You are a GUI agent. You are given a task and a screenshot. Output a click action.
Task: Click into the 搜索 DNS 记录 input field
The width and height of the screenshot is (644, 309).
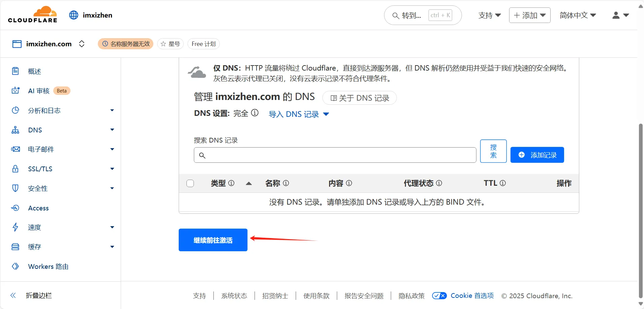coord(335,155)
